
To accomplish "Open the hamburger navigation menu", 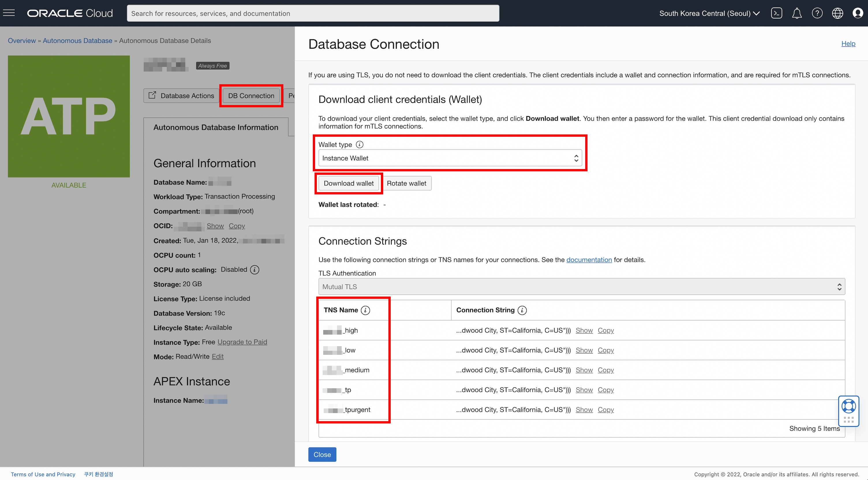I will click(9, 13).
